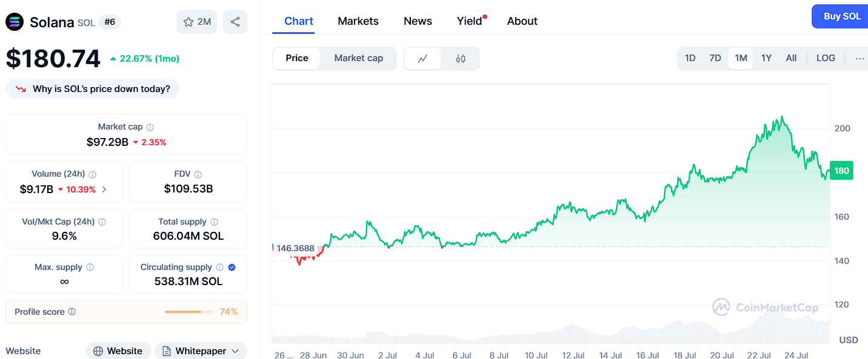
Task: Open "Why is SOL's price down today?"
Action: pos(93,89)
